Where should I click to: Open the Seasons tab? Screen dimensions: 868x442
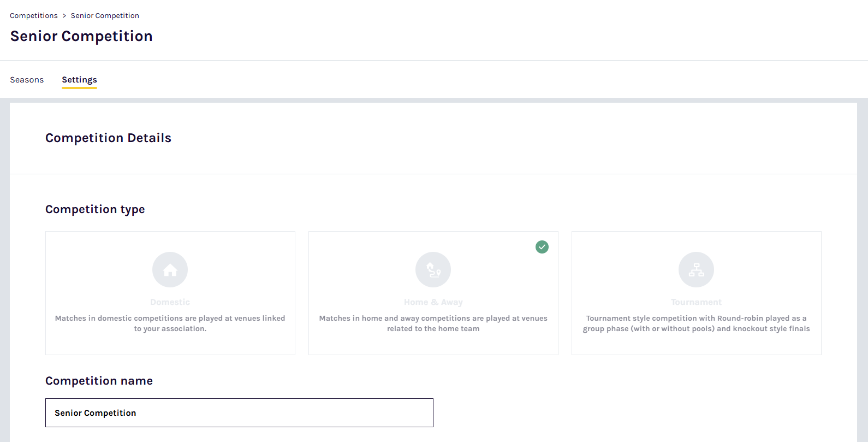(27, 80)
